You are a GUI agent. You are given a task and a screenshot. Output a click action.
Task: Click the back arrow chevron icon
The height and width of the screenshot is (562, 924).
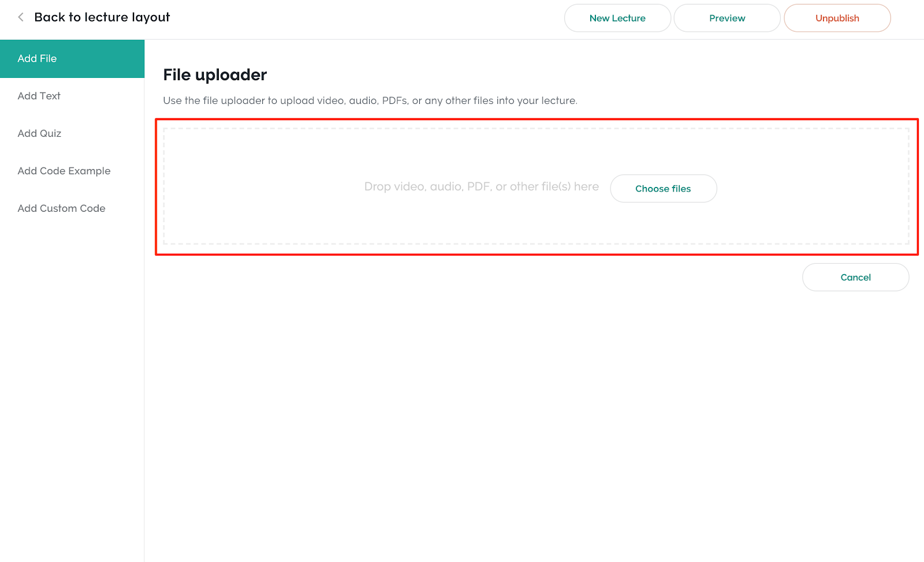point(21,17)
